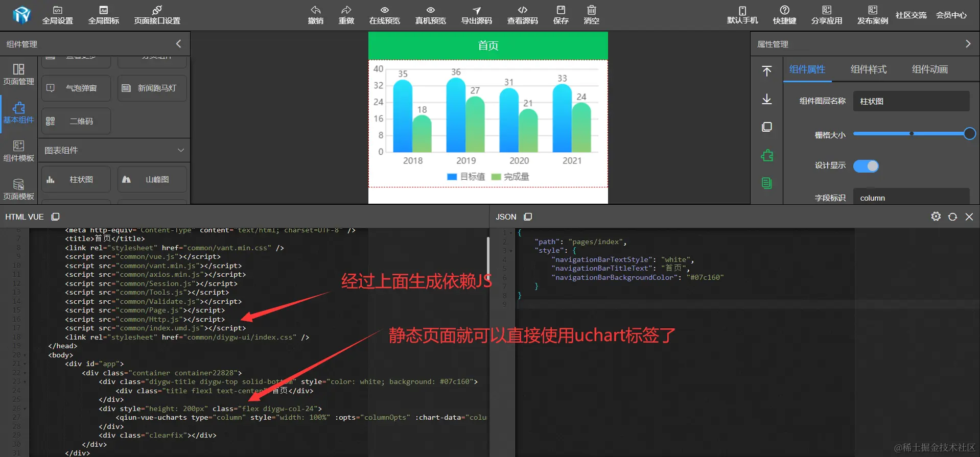Click the code panel refresh icon
The height and width of the screenshot is (457, 980).
click(x=952, y=217)
